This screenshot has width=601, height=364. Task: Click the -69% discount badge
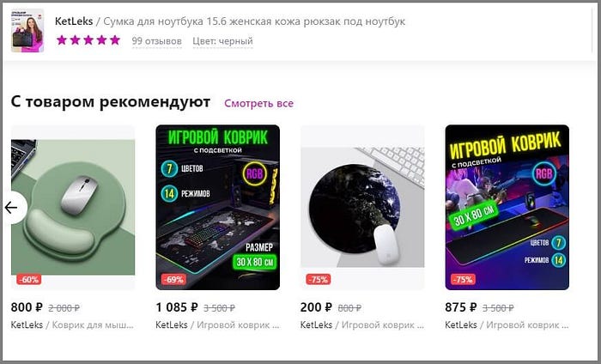click(x=173, y=279)
